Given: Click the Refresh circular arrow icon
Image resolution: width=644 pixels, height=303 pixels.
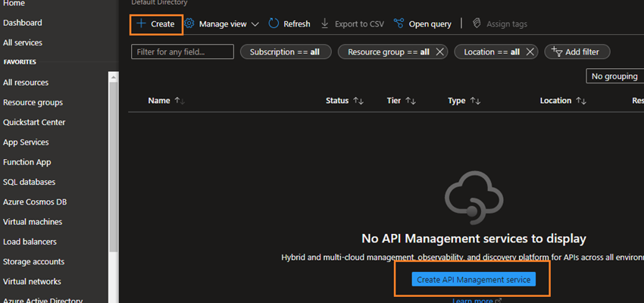Looking at the screenshot, I should click(274, 23).
